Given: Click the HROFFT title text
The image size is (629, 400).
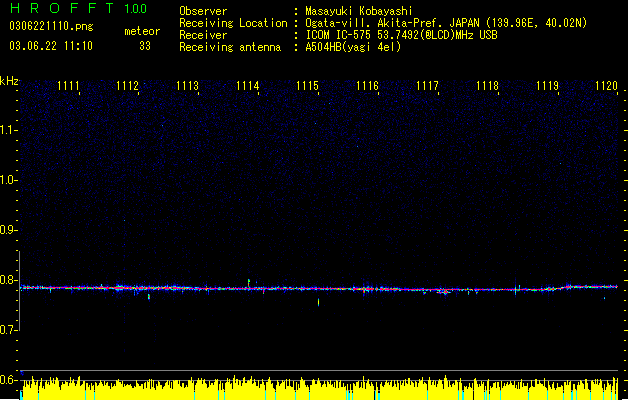Looking at the screenshot, I should [62, 8].
